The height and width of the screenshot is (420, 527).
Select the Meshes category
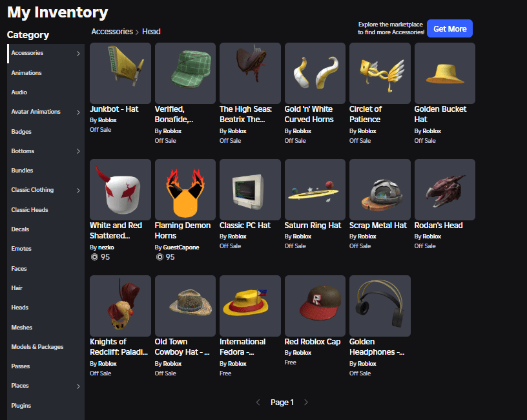[46, 328]
